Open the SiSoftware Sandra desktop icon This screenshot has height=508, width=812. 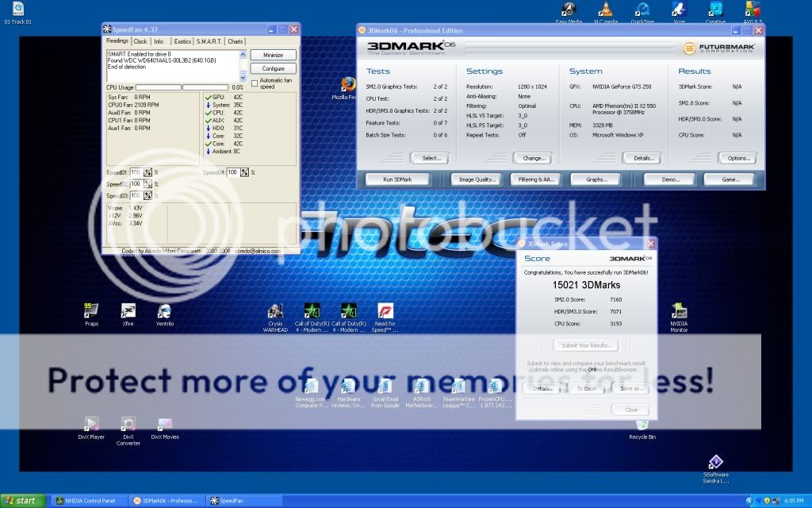point(714,462)
